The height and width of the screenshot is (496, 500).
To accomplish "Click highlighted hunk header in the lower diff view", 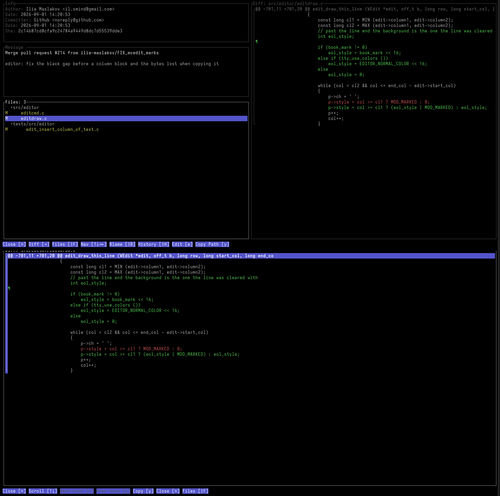I will (x=251, y=256).
